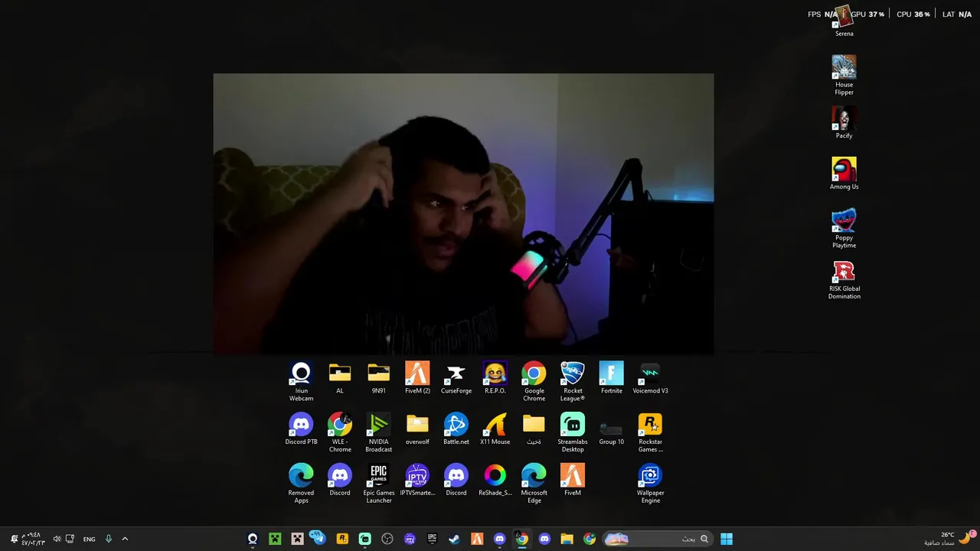Viewport: 980px width, 551px height.
Task: Open Wallpaper Engine desktop shortcut
Action: (650, 484)
